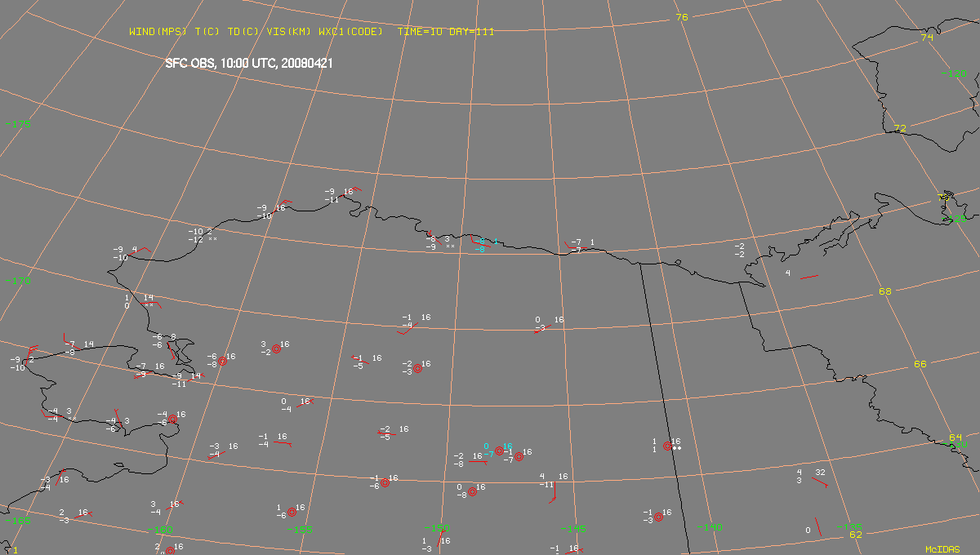Image resolution: width=980 pixels, height=555 pixels.
Task: Click station circle at border reading 1/1
Action: point(667,446)
